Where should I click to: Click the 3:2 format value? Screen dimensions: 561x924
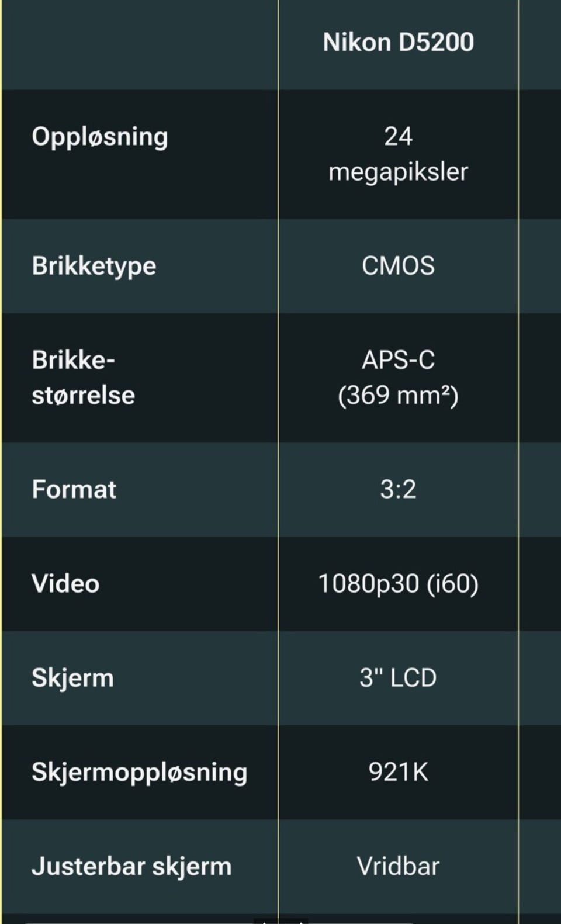pos(398,489)
